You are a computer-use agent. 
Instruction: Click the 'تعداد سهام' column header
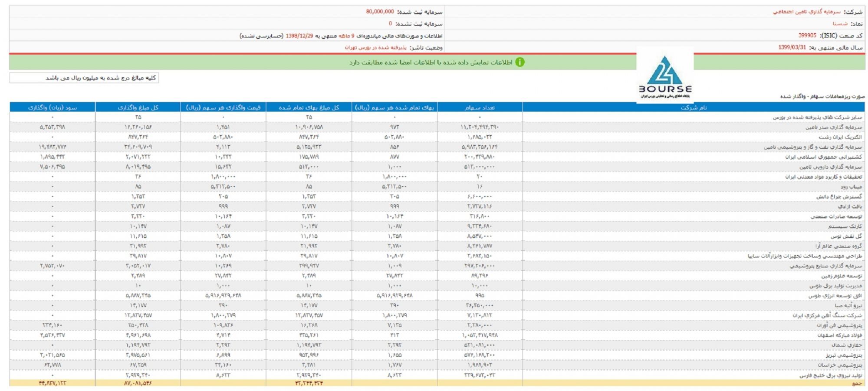(480, 107)
